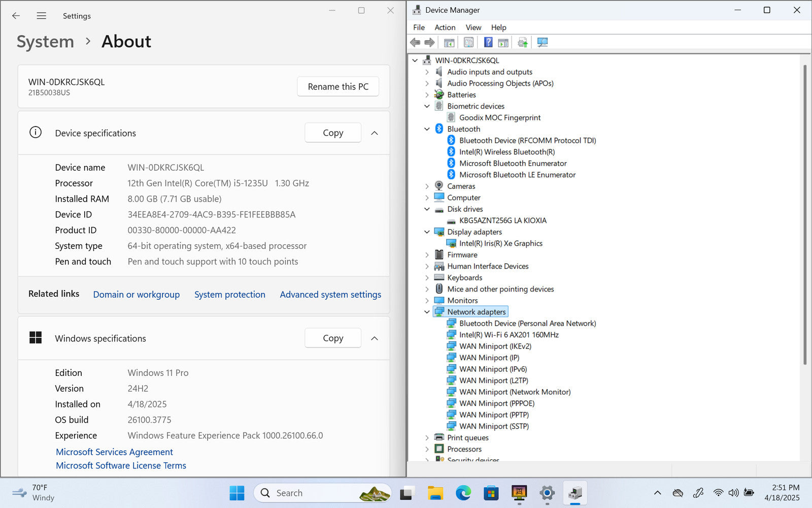Viewport: 812px width, 508px height.
Task: Collapse Windows specifications section chevron
Action: (375, 338)
